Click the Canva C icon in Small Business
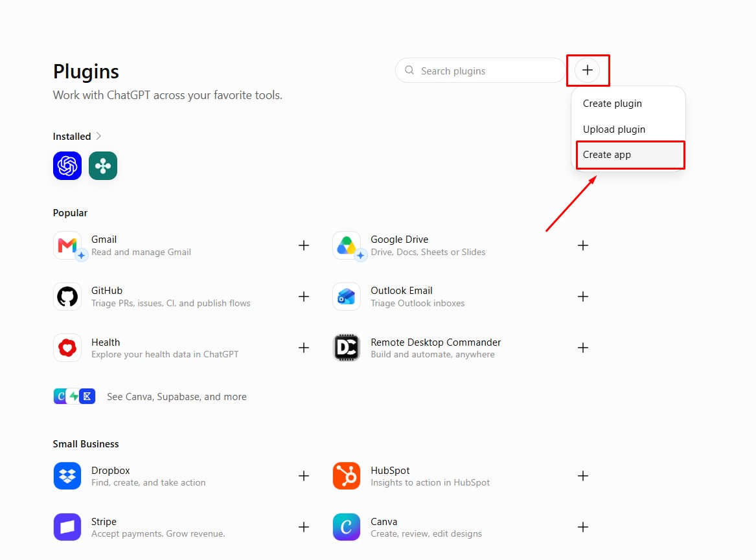Viewport: 756px width, 560px height. click(347, 527)
